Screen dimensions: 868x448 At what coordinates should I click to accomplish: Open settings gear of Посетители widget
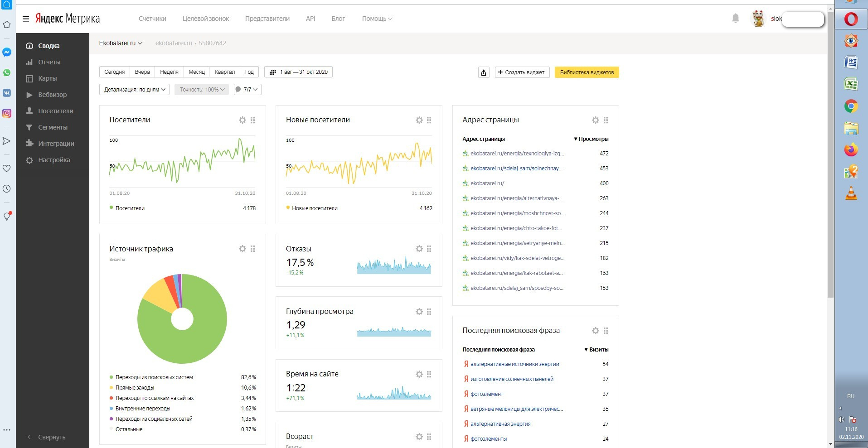pos(242,120)
